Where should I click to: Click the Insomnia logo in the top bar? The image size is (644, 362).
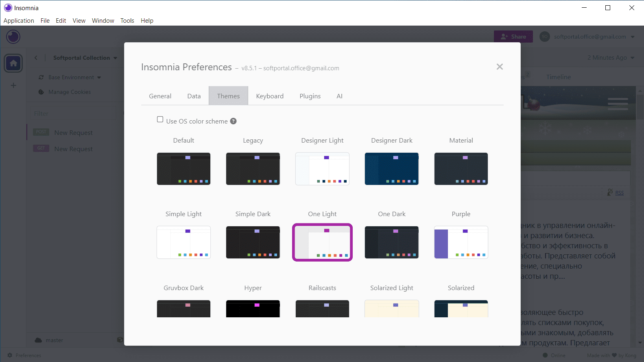click(x=13, y=37)
